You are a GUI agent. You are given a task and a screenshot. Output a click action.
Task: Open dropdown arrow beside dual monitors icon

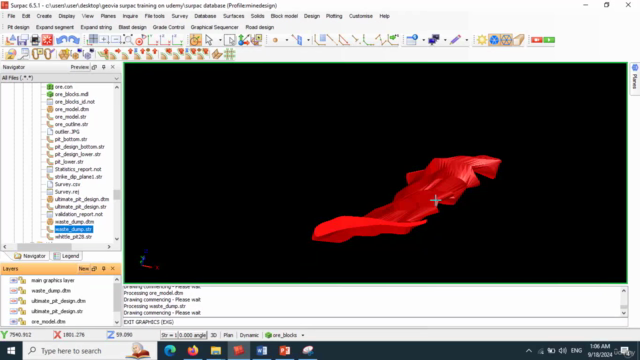pos(445,40)
